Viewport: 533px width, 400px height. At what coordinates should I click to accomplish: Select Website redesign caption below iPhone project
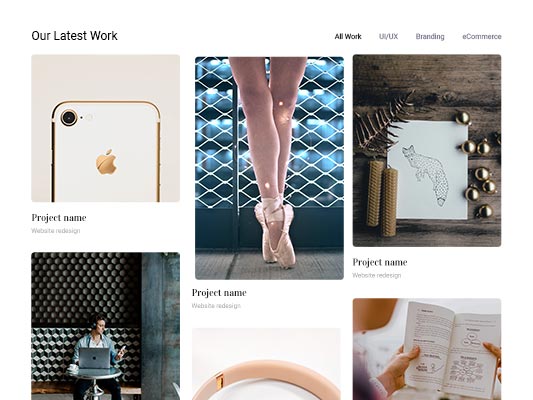pyautogui.click(x=56, y=231)
